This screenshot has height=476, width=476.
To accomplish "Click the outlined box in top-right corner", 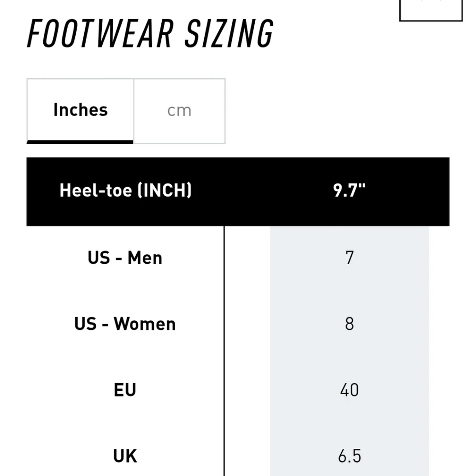I will coord(430,10).
